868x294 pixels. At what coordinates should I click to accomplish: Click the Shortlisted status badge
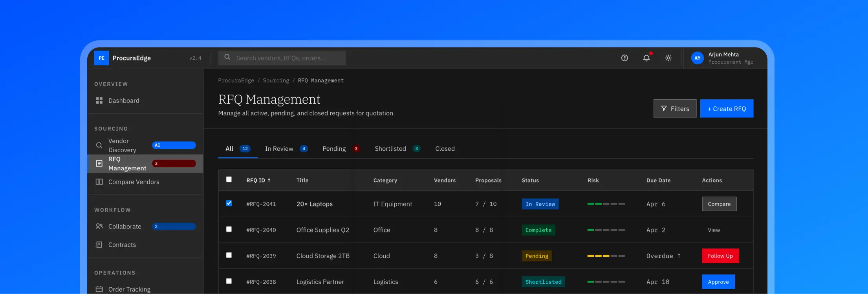tap(544, 282)
